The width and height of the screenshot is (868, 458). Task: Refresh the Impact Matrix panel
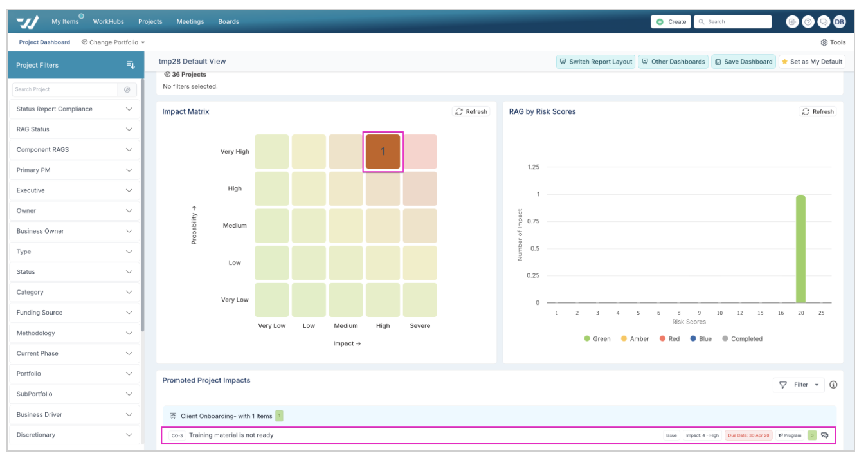coord(471,111)
